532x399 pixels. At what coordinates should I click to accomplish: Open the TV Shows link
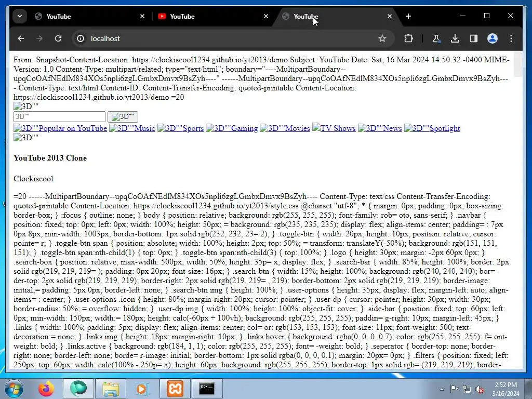[334, 128]
